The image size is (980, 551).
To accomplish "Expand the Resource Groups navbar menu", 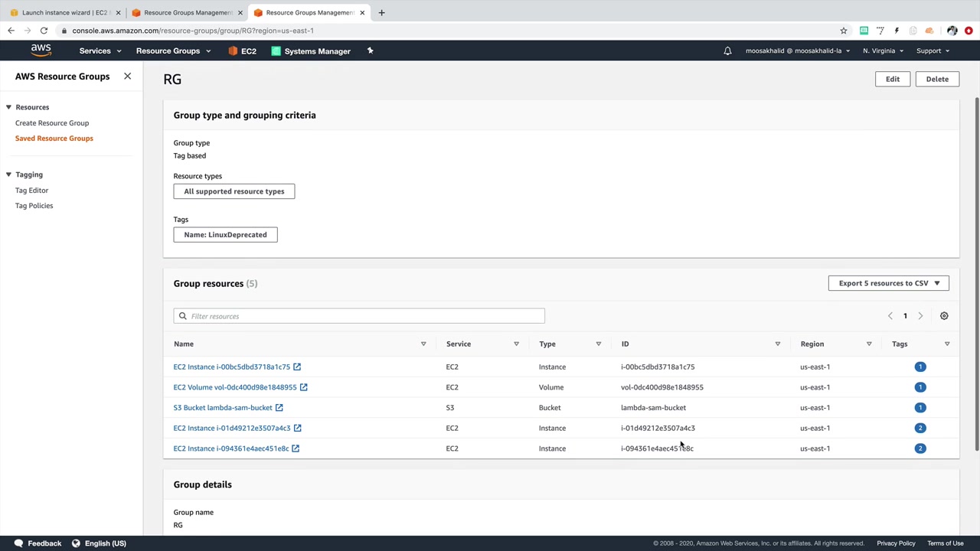I will tap(173, 51).
